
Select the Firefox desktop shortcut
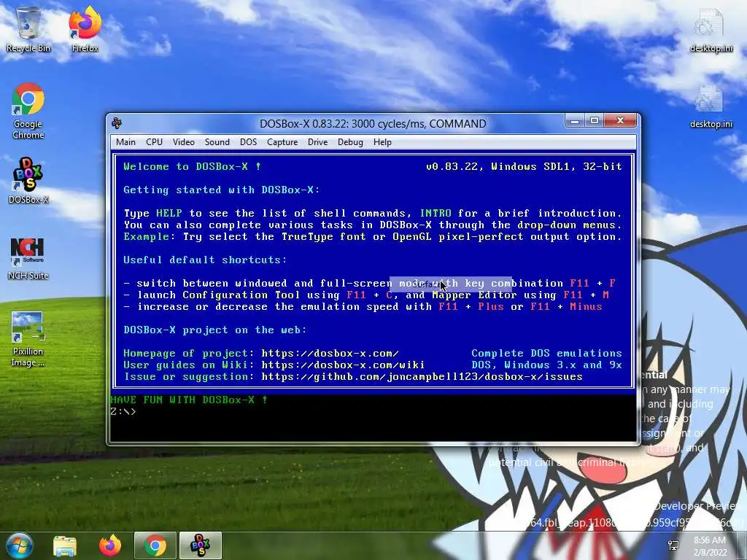tap(85, 29)
